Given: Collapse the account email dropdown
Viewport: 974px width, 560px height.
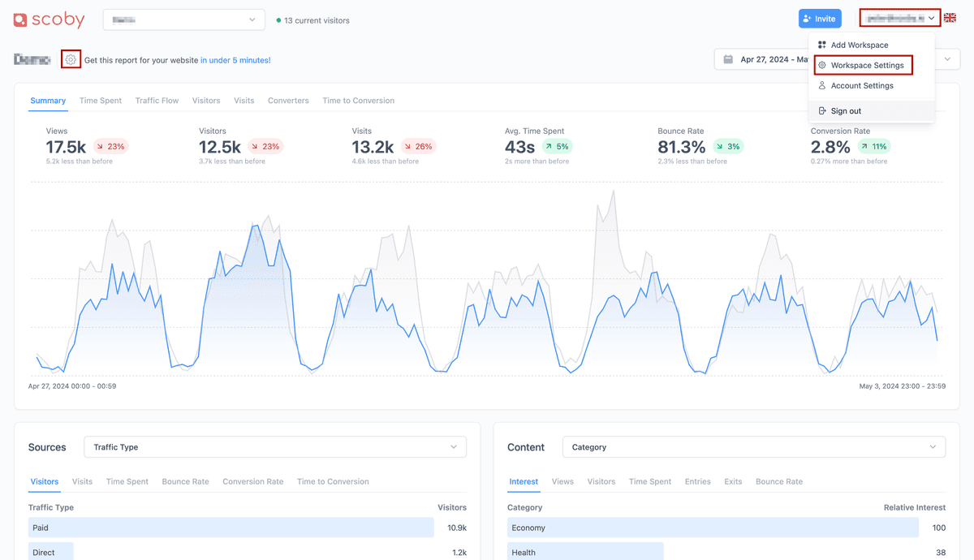Looking at the screenshot, I should [899, 18].
